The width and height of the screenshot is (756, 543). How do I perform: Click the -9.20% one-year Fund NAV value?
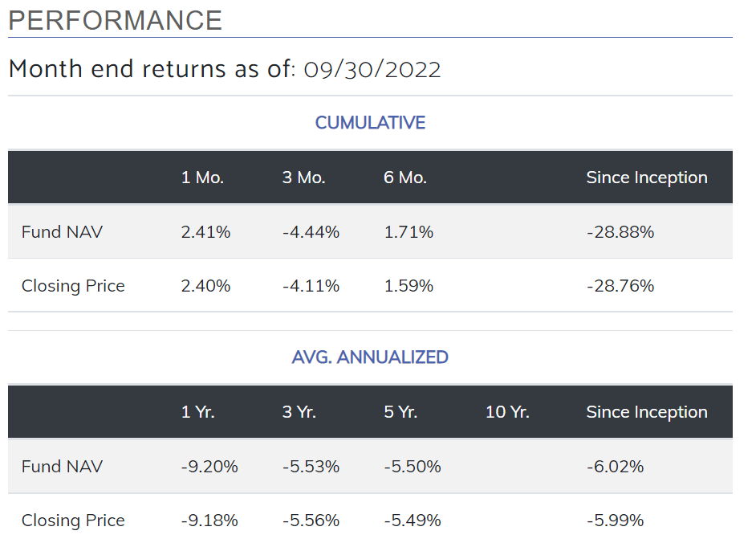(x=209, y=467)
